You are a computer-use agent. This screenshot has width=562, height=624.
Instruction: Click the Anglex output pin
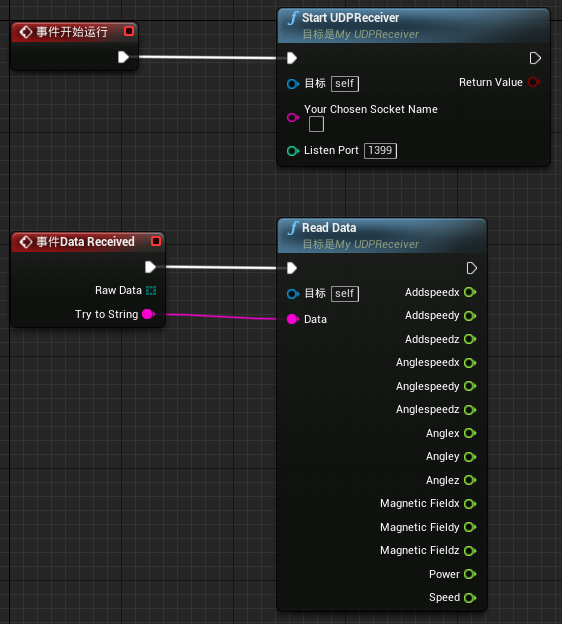coord(470,433)
